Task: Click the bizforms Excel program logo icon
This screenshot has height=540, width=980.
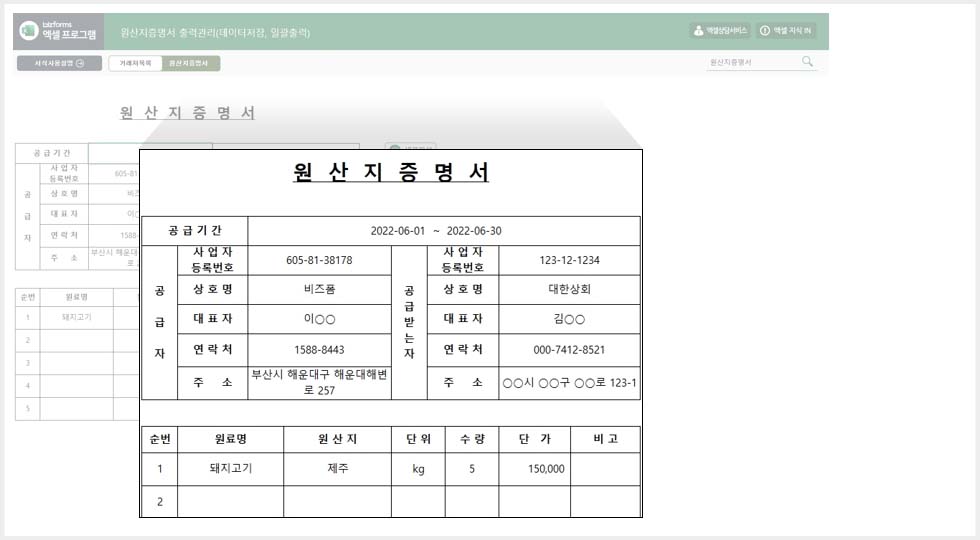Action: 29,31
